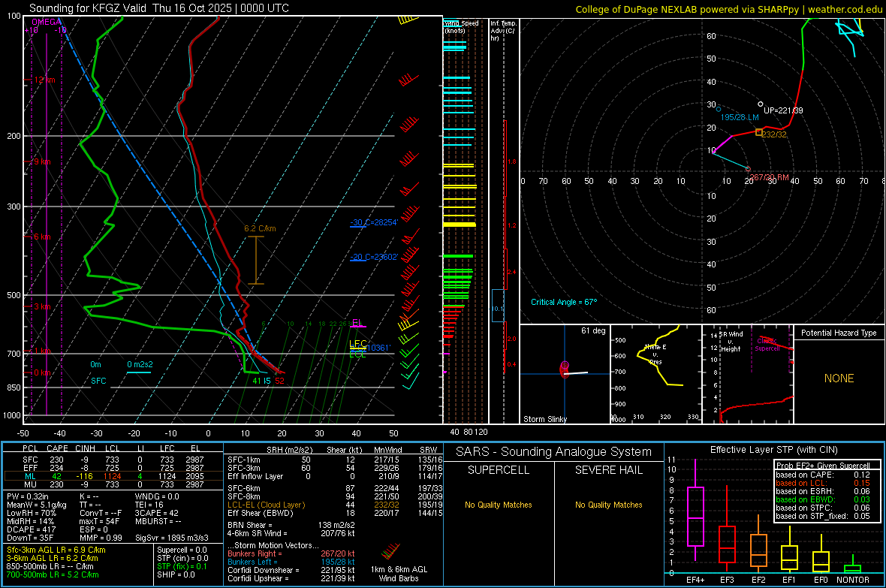The image size is (886, 588).
Task: Click the red surface temperature value 52
Action: click(280, 381)
